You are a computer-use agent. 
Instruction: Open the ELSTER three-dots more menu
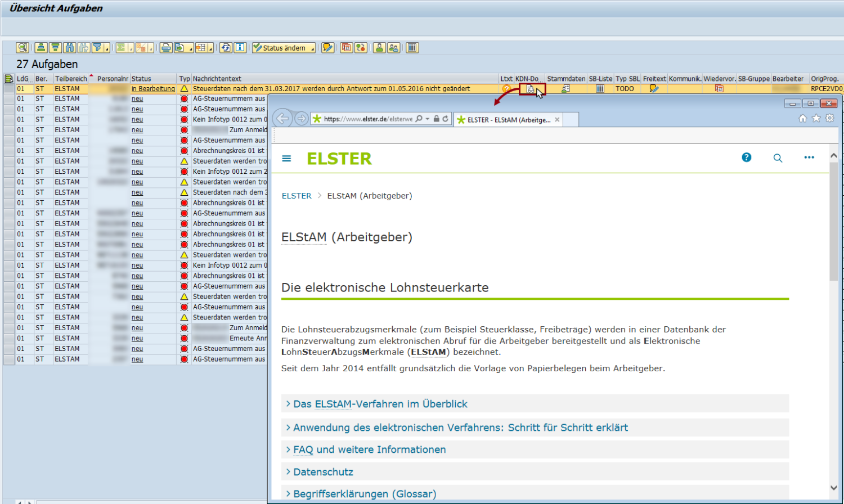(x=809, y=157)
